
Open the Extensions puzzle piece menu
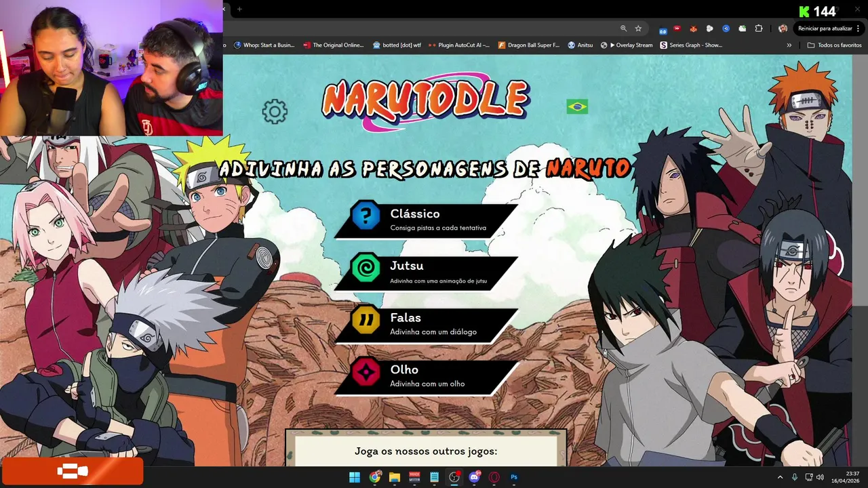(759, 28)
